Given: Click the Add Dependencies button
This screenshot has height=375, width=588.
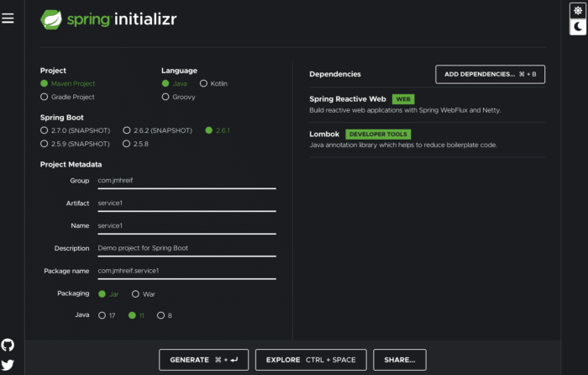Looking at the screenshot, I should point(490,74).
